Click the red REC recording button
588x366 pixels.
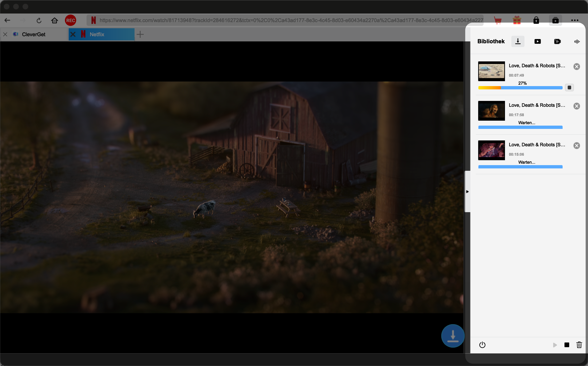click(70, 20)
